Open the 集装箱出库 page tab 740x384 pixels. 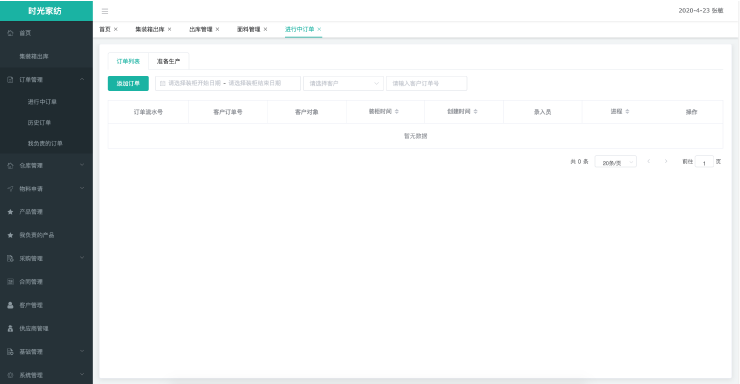[150, 29]
